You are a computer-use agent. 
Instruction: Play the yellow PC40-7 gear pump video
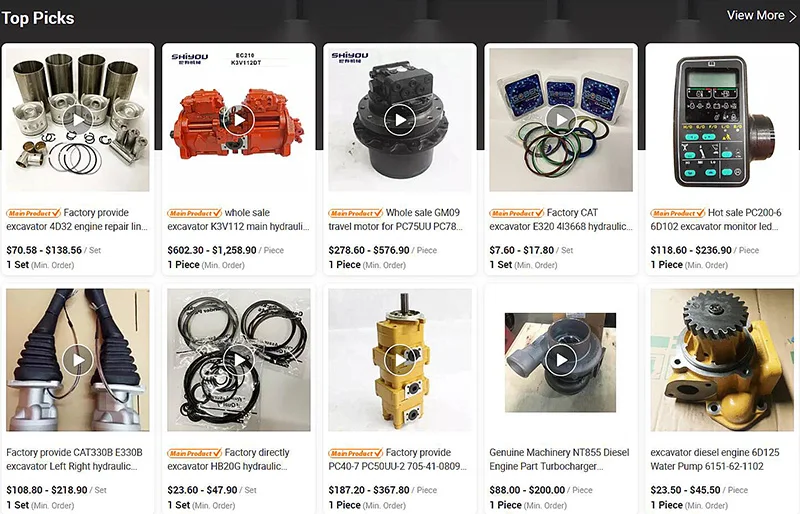click(399, 360)
